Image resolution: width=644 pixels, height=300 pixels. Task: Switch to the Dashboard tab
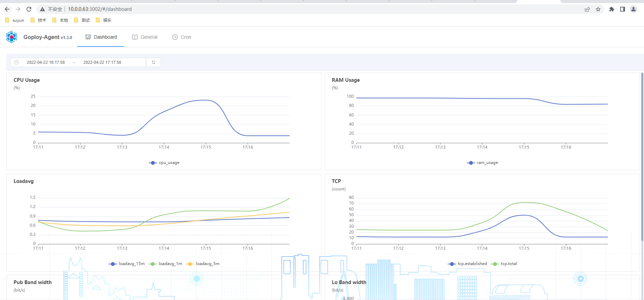click(x=101, y=37)
